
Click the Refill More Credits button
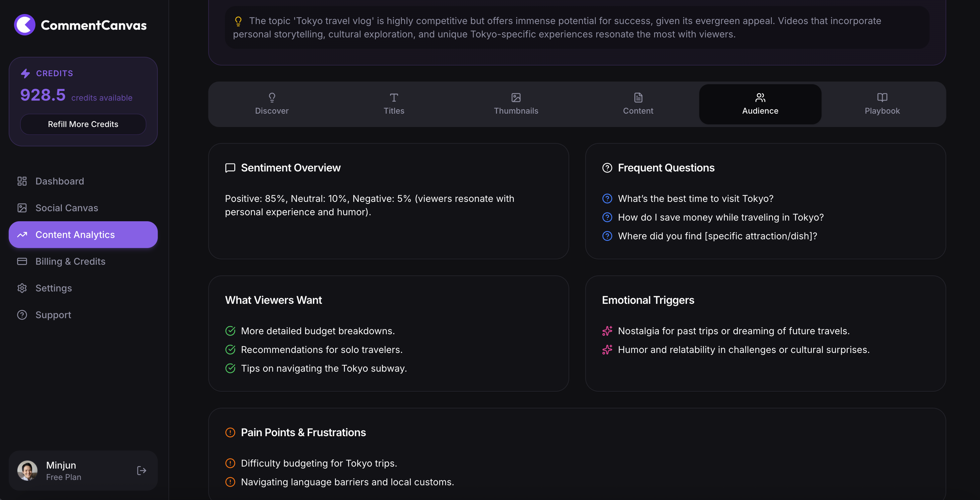83,124
